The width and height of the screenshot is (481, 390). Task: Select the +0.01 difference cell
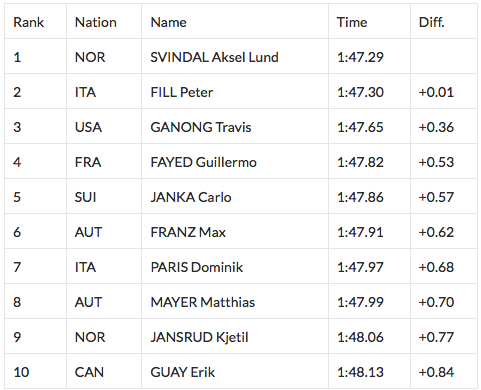(x=436, y=92)
